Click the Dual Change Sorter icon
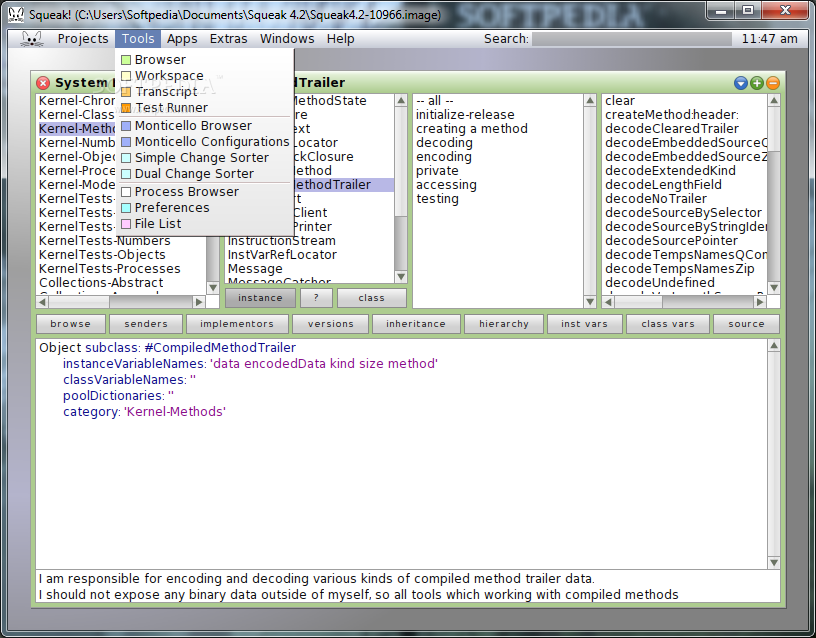Viewport: 816px width, 638px height. tap(126, 174)
